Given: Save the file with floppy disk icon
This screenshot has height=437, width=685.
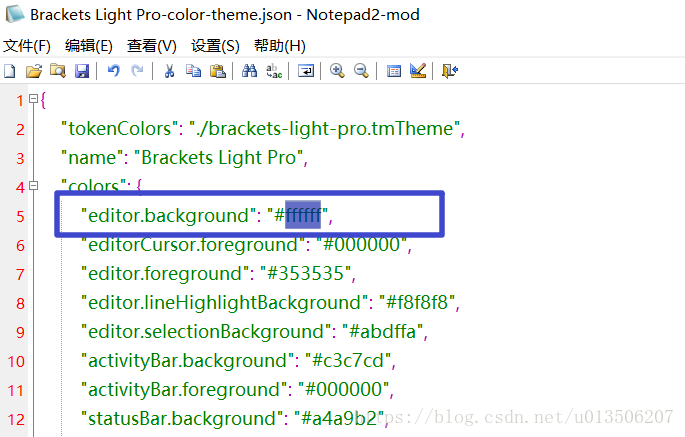Looking at the screenshot, I should pos(82,70).
